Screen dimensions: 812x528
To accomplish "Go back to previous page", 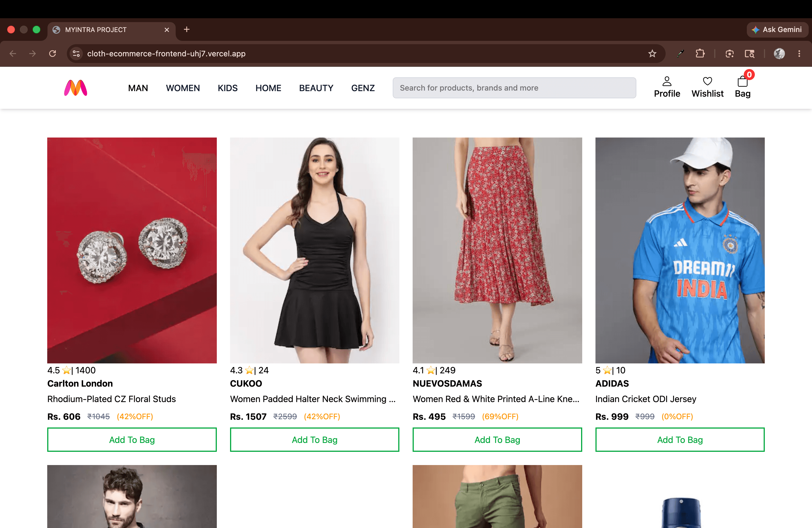I will [13, 54].
